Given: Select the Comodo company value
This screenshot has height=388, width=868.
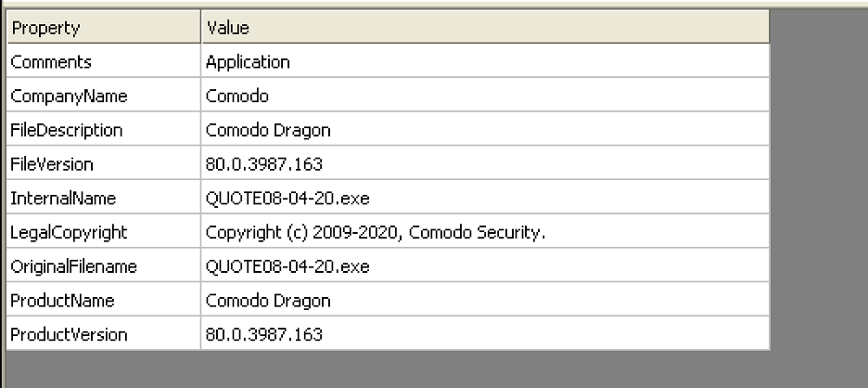Looking at the screenshot, I should [237, 97].
